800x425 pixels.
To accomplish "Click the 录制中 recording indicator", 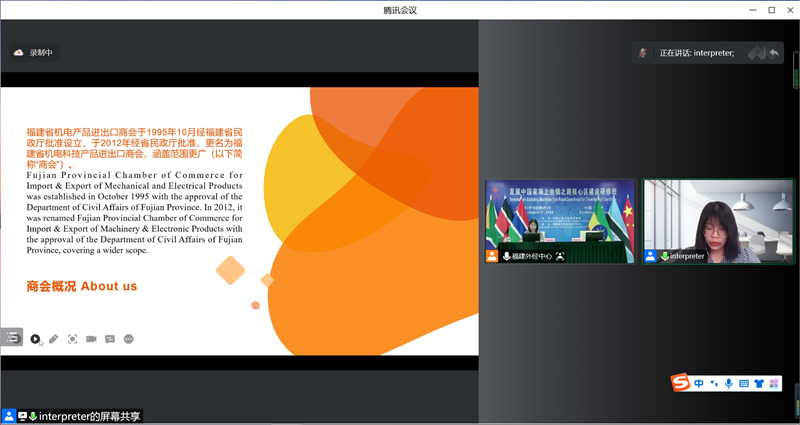I will tap(34, 52).
